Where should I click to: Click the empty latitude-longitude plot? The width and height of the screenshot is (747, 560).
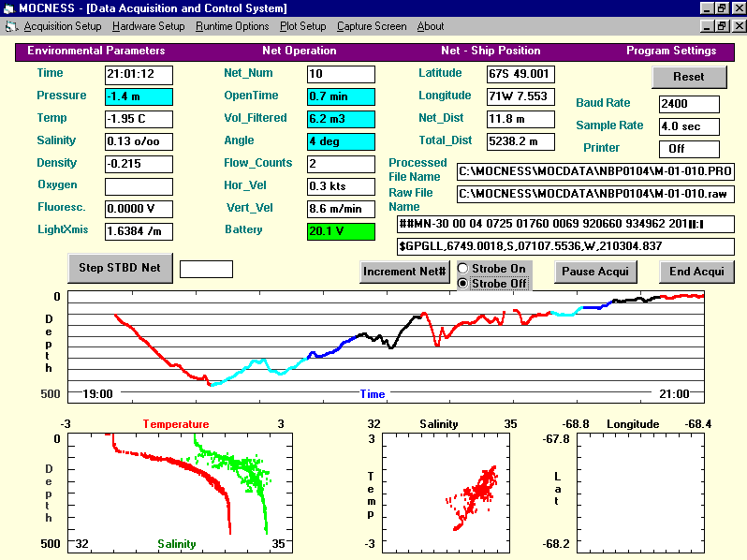coord(640,494)
